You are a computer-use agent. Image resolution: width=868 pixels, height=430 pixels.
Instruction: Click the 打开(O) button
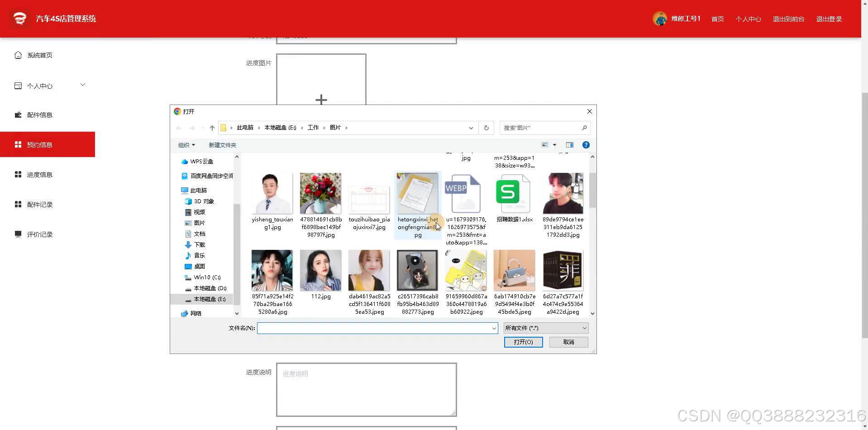(x=523, y=342)
